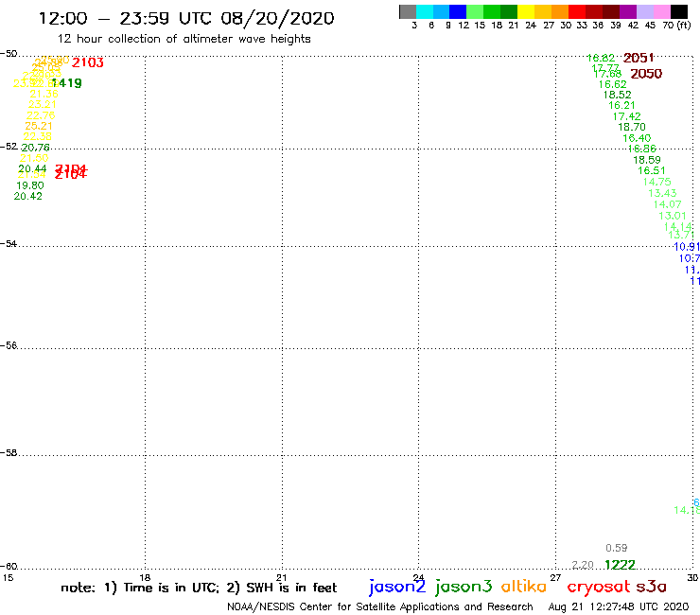This screenshot has width=700, height=615.
Task: Click the s3a satellite legend label
Action: tap(652, 587)
